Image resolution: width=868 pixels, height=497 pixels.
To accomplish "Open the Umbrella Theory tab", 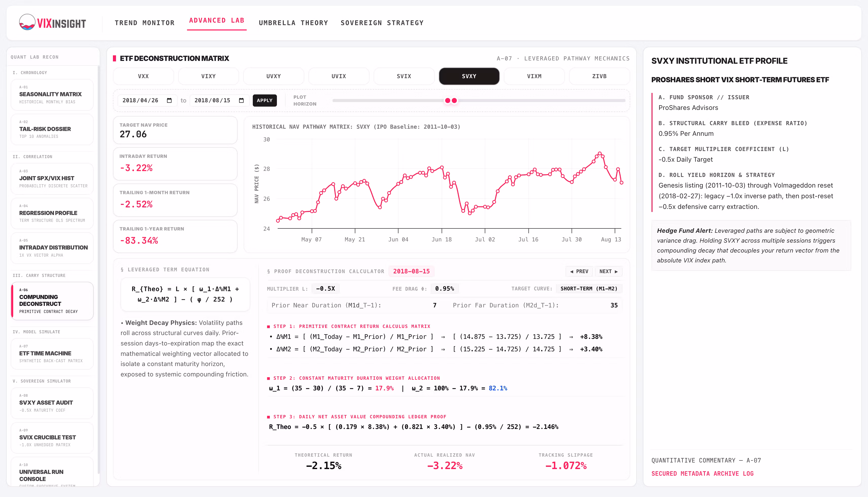I will pos(293,23).
